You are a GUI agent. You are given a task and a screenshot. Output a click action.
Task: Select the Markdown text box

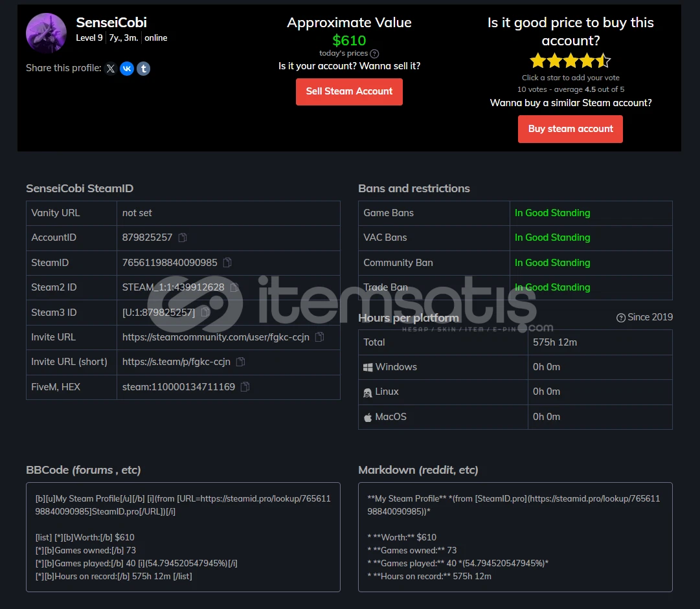pos(515,537)
